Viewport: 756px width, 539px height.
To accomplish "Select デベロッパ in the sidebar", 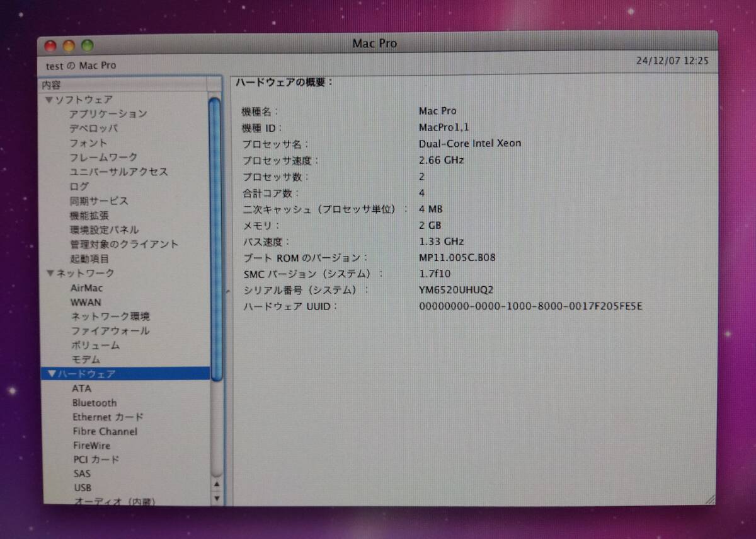I will coord(93,129).
